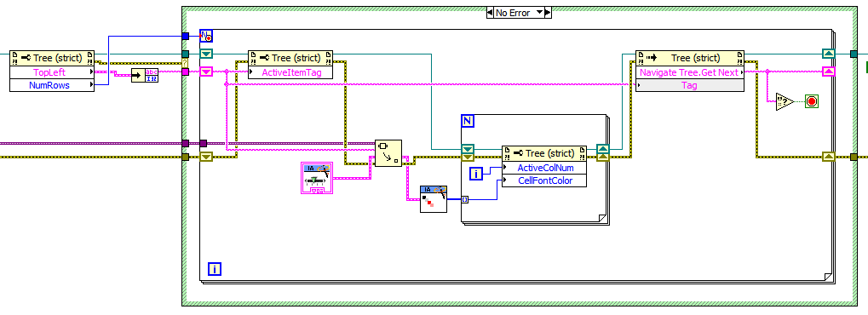
Task: Select the string-to-I32 conversion node
Action: (145, 75)
